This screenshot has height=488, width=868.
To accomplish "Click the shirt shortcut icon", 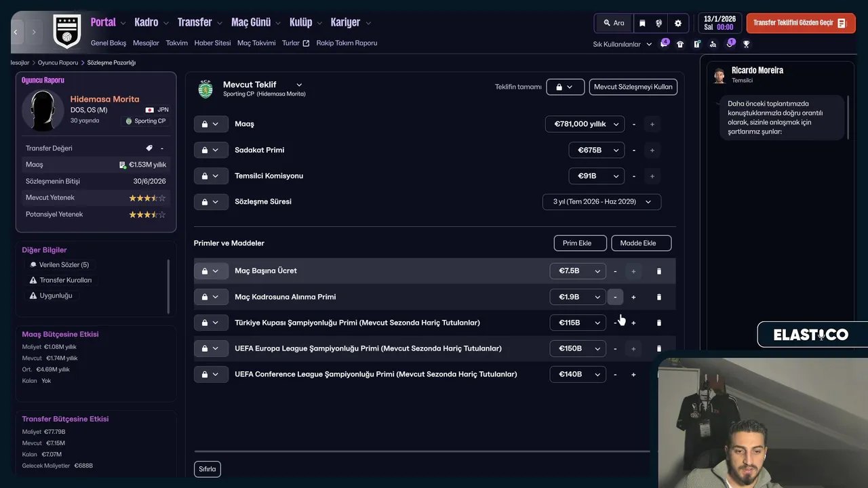I will [x=680, y=44].
